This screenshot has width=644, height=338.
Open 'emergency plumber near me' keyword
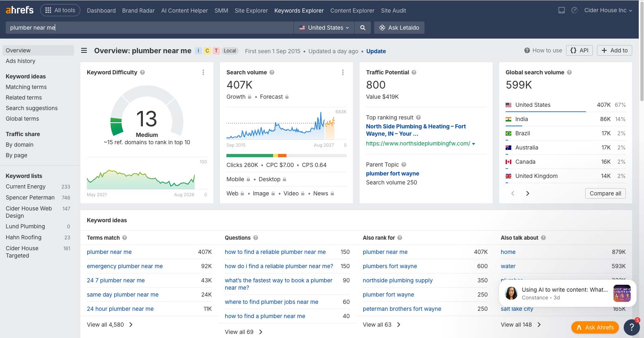125,266
